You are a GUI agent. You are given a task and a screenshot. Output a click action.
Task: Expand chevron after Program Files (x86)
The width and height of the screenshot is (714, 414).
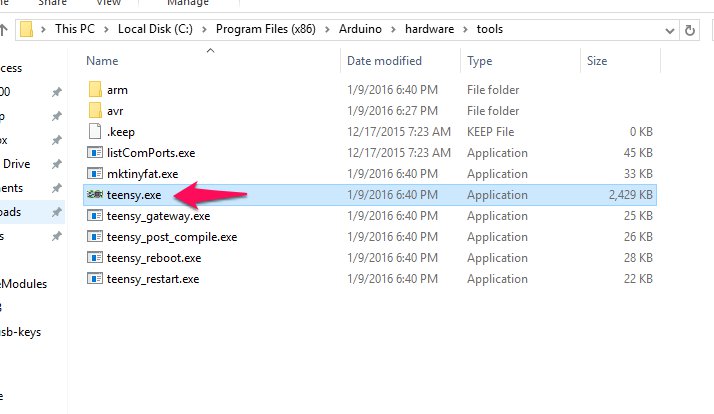tap(327, 30)
